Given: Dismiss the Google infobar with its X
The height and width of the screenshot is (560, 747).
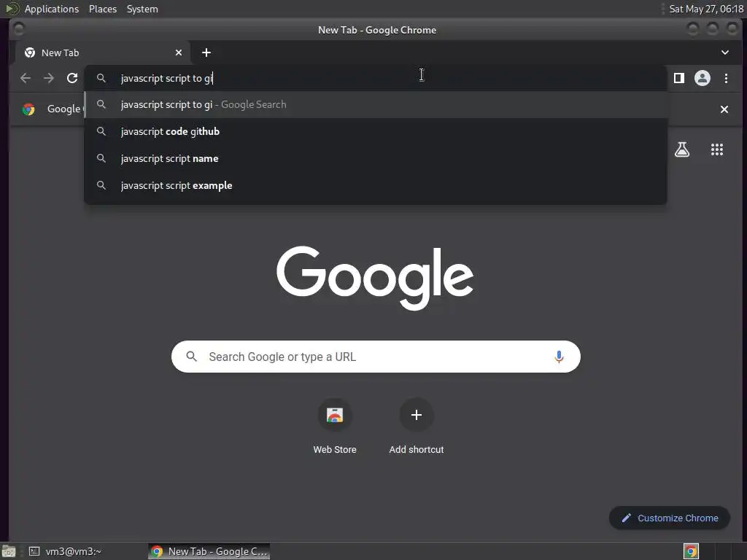Looking at the screenshot, I should (724, 109).
